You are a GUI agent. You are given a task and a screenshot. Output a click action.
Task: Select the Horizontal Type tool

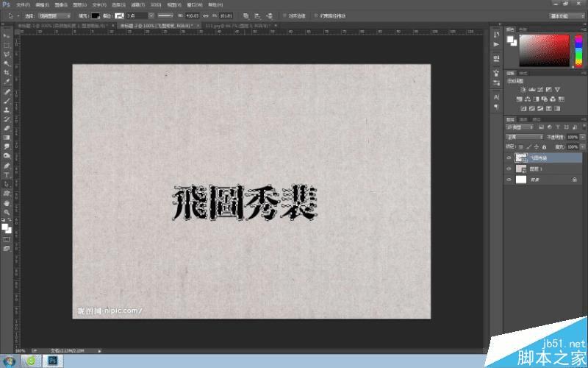[x=7, y=175]
